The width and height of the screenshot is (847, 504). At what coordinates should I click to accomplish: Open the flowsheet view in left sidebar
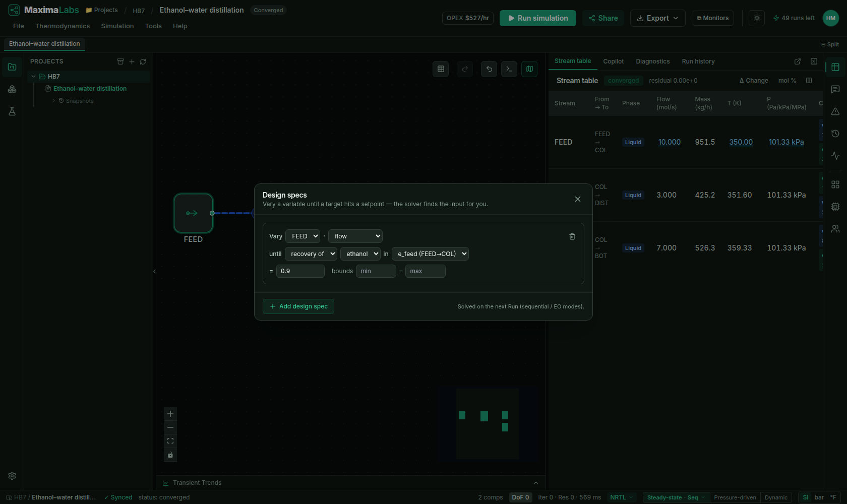pyautogui.click(x=12, y=67)
